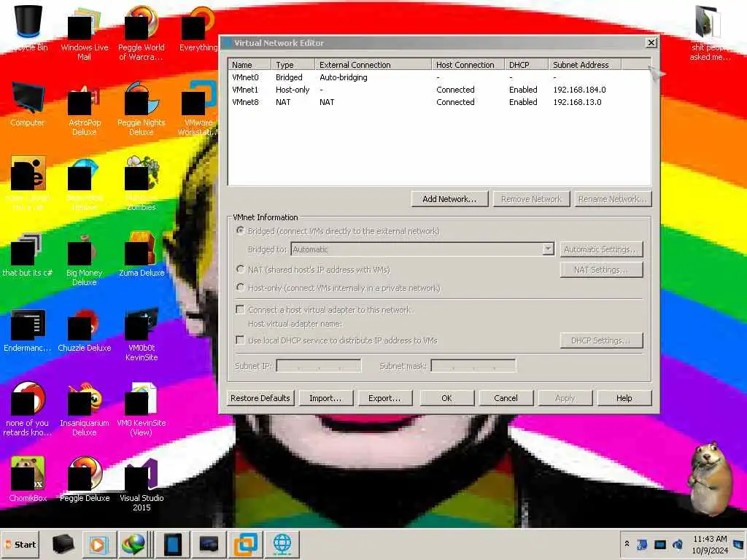Launch Peggle Deluxe shortcut
Screen dimensions: 747x560
coord(85,478)
